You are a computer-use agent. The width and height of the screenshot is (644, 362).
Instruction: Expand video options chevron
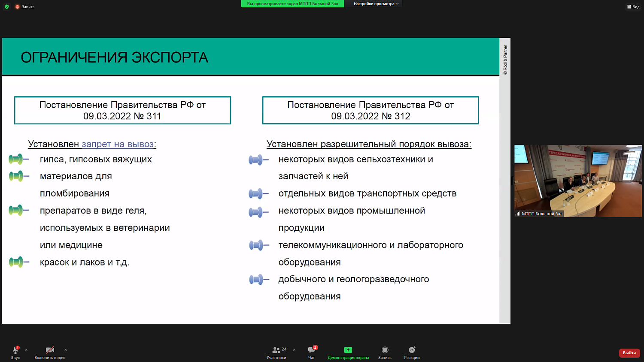(x=66, y=350)
